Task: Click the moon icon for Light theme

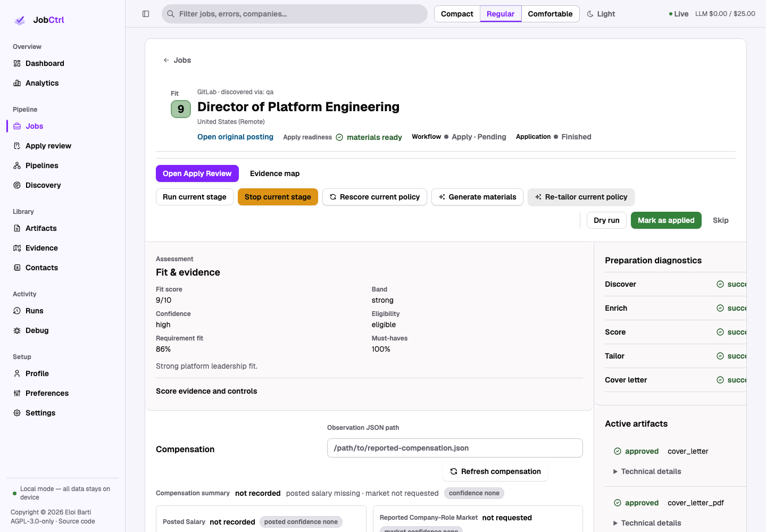Action: click(590, 14)
